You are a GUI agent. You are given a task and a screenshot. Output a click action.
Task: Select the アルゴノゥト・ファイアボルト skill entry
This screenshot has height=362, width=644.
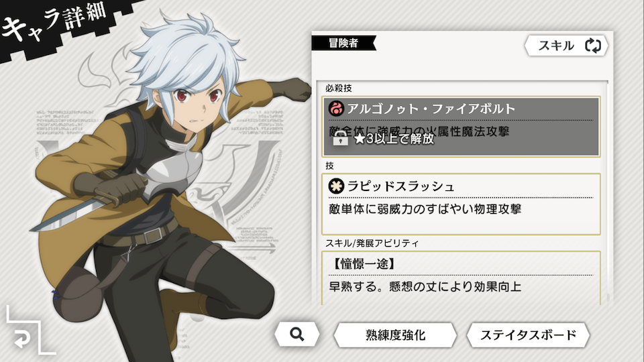pos(461,127)
